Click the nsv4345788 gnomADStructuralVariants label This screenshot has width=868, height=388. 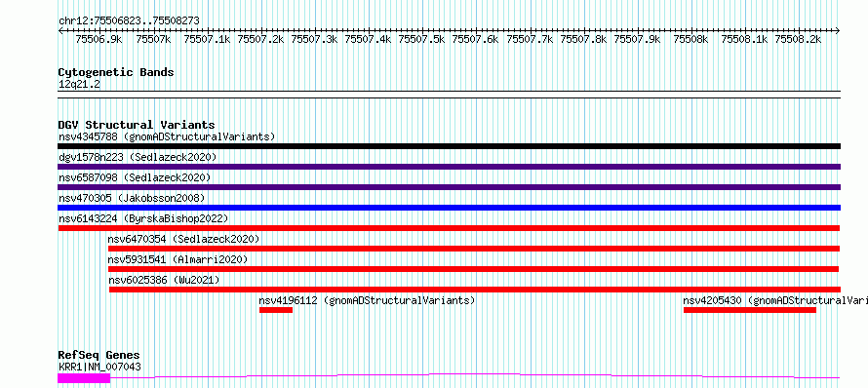[x=167, y=136]
